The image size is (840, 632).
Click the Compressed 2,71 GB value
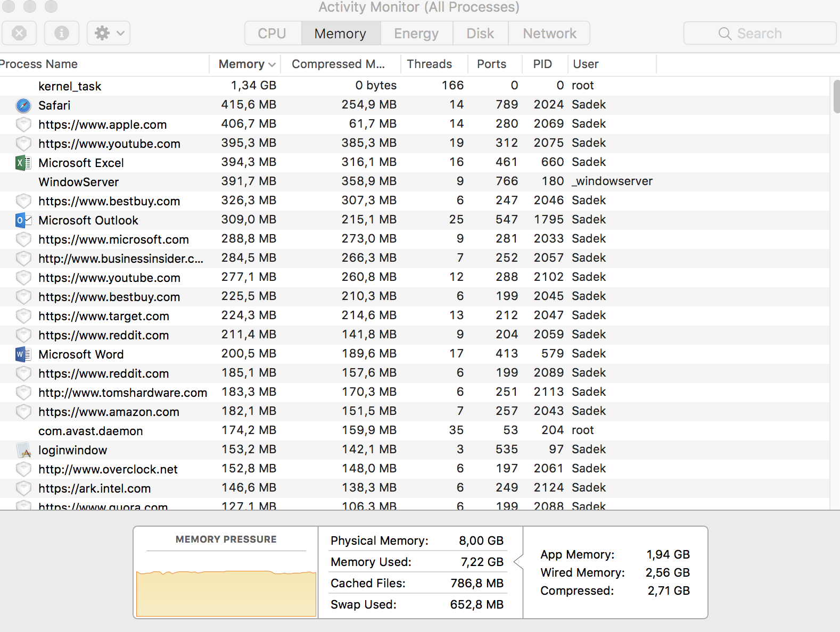coord(669,591)
